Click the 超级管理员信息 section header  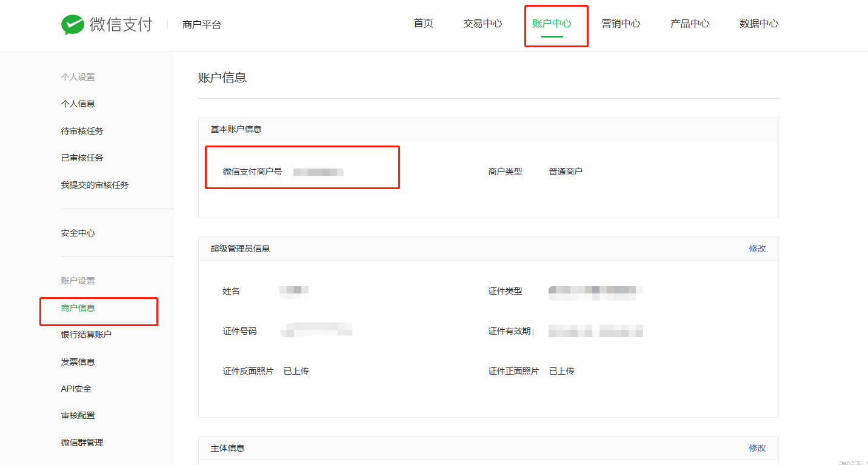pos(240,249)
